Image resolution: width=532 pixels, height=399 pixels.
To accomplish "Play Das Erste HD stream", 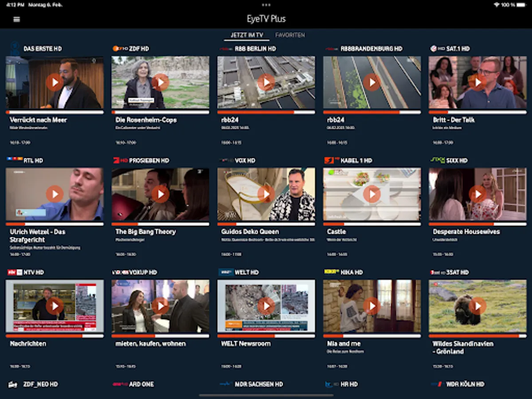I will click(55, 82).
